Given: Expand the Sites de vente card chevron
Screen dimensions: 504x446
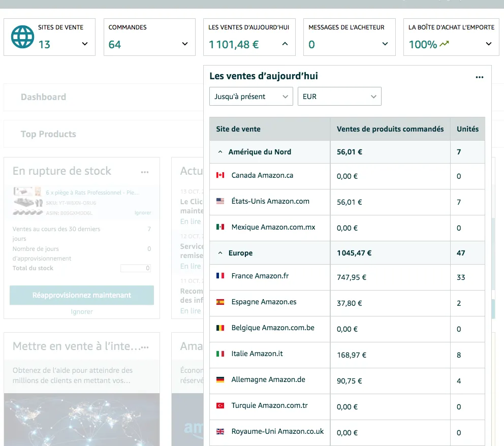Looking at the screenshot, I should click(x=85, y=44).
